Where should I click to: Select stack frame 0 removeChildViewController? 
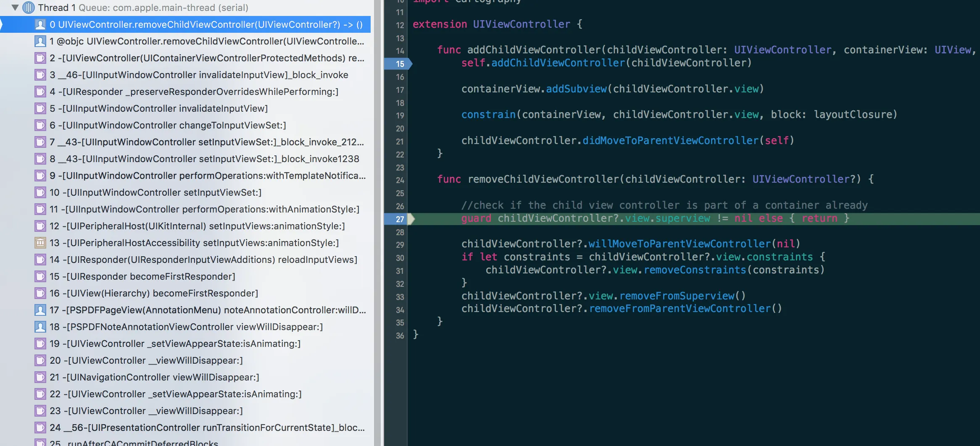[206, 24]
